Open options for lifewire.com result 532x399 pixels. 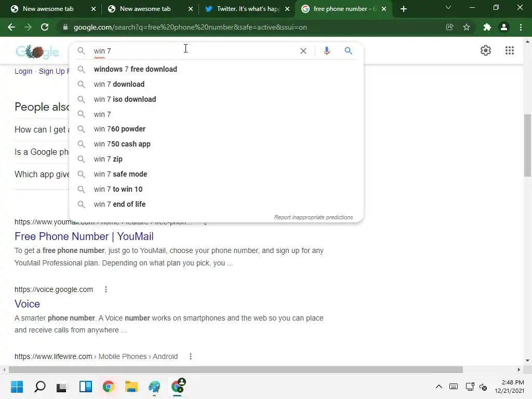point(190,356)
